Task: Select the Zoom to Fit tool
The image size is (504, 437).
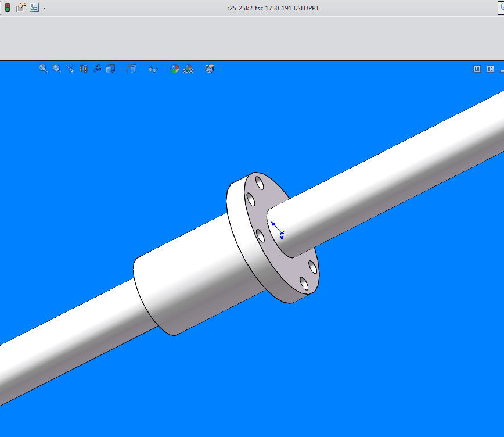Action: 43,69
